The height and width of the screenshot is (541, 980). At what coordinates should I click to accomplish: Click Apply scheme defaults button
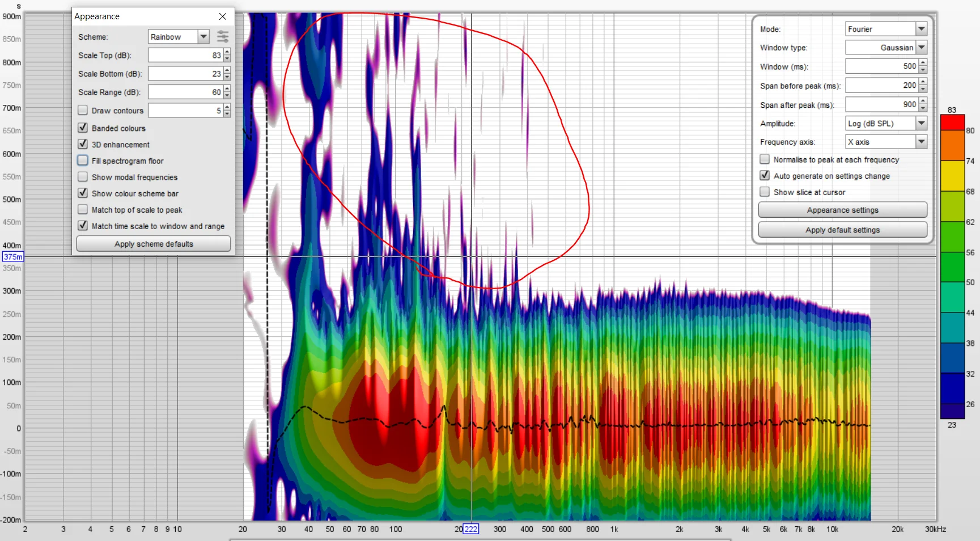point(154,244)
